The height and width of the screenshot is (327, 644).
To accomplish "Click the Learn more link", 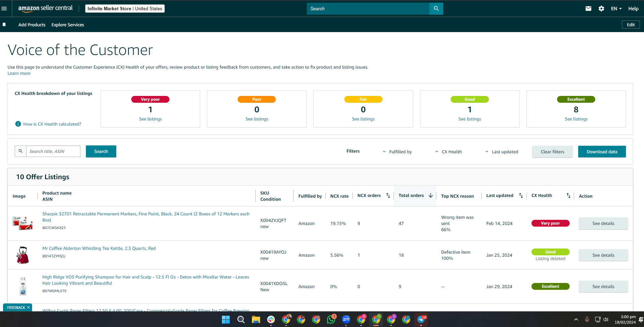I will coord(19,73).
